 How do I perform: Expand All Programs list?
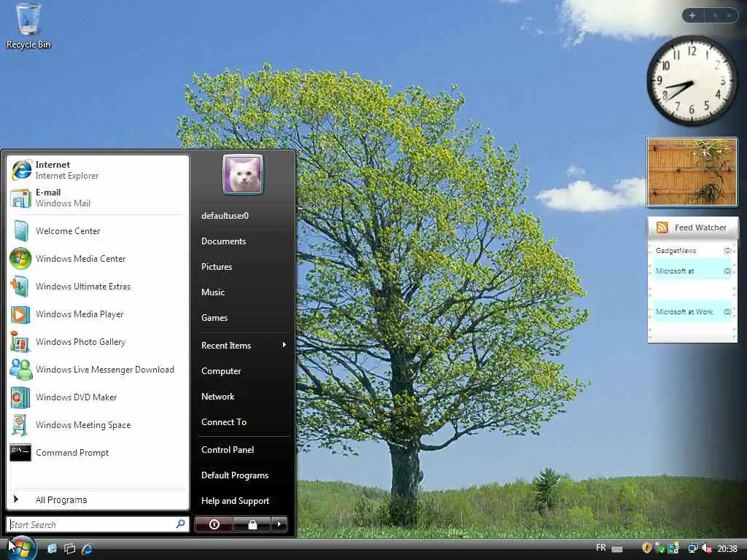[x=97, y=499]
